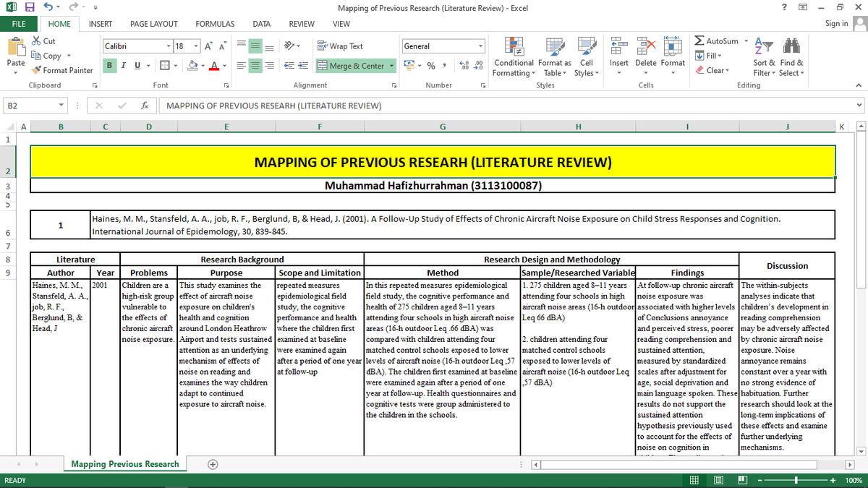Expand Merge & Center dropdown arrow
The width and height of the screenshot is (868, 488).
click(x=393, y=66)
